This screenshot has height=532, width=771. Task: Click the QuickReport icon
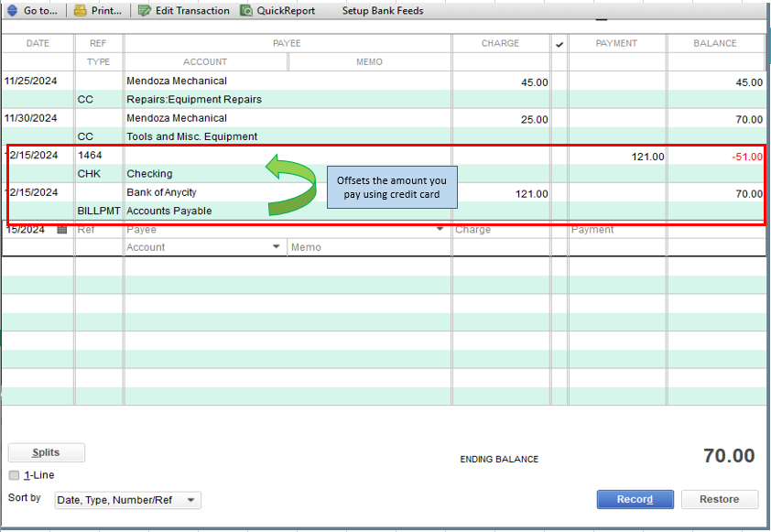[246, 10]
